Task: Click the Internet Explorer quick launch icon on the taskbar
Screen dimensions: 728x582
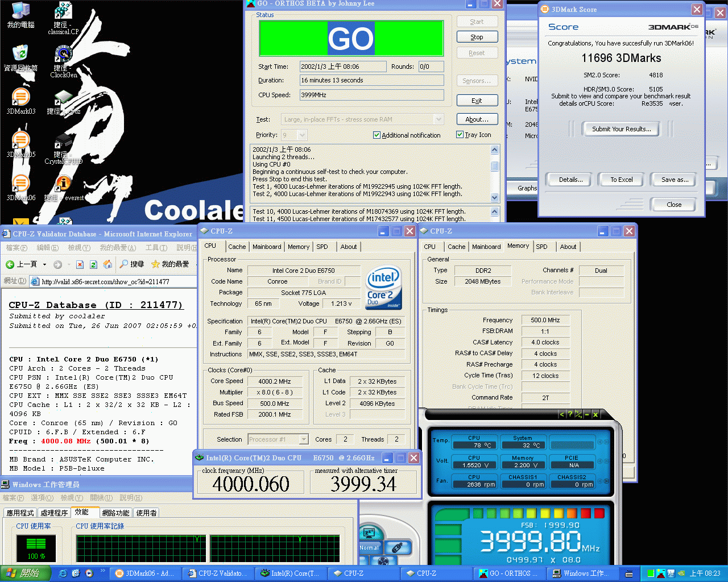Action: (x=63, y=573)
